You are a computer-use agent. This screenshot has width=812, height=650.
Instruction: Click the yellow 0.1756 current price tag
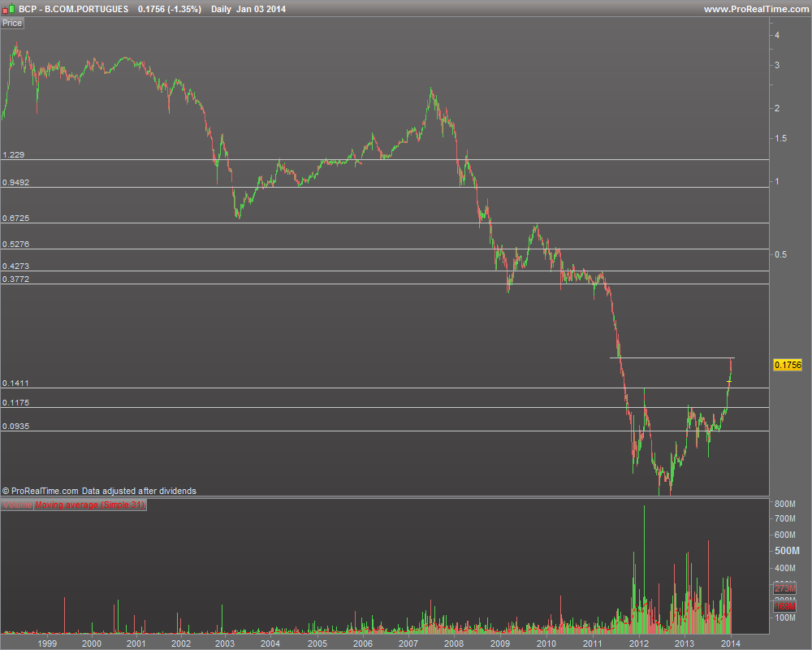click(787, 365)
